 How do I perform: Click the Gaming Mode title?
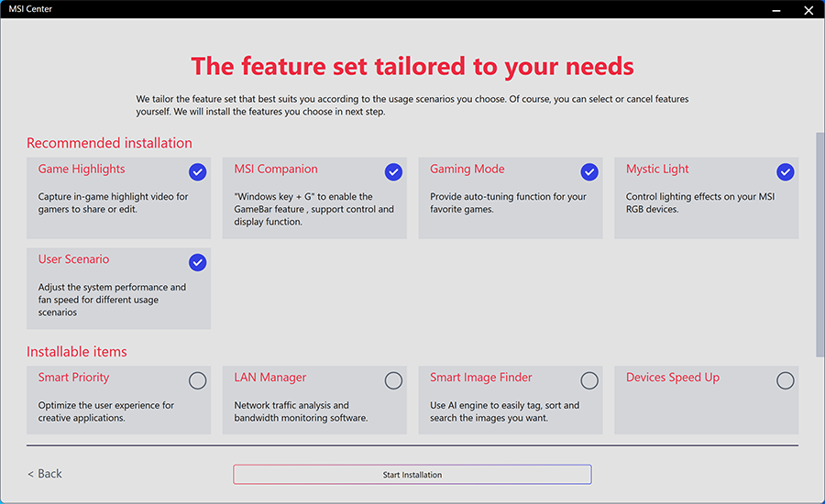click(x=467, y=169)
